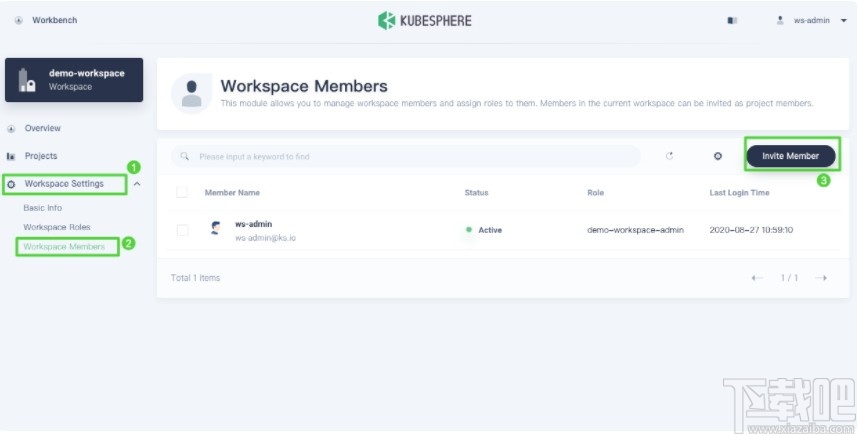858x434 pixels.
Task: Open the documentation icon beside ws-admin
Action: 732,20
